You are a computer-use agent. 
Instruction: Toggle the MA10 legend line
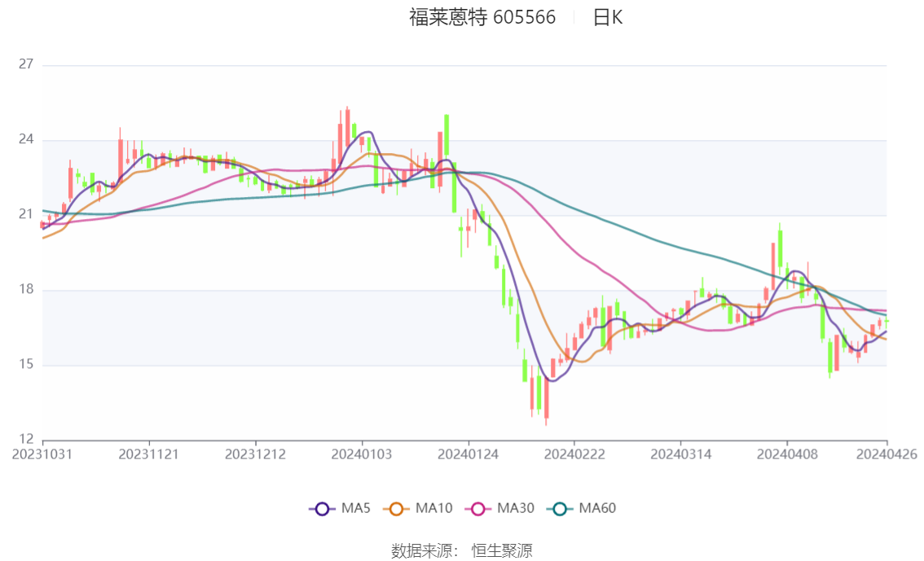pos(418,509)
